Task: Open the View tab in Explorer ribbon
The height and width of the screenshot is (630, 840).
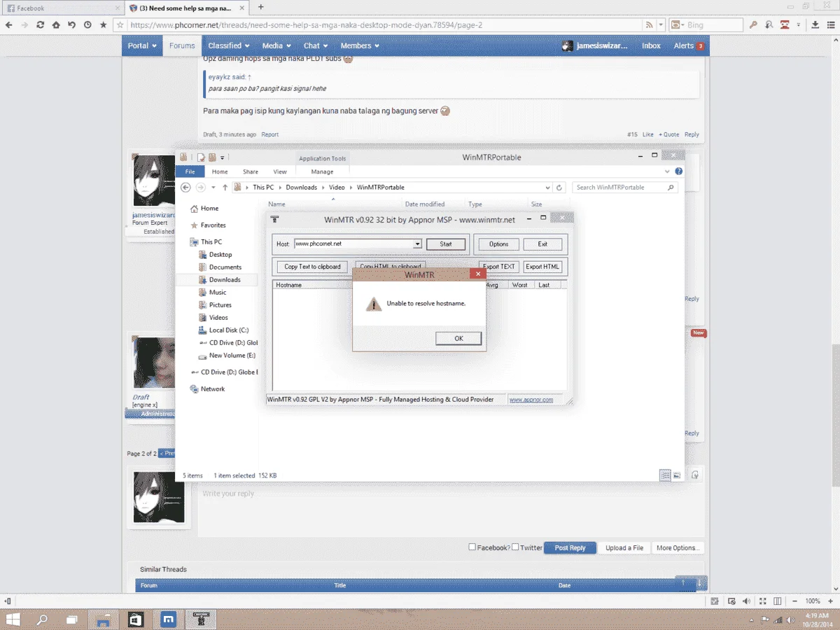Action: 280,171
